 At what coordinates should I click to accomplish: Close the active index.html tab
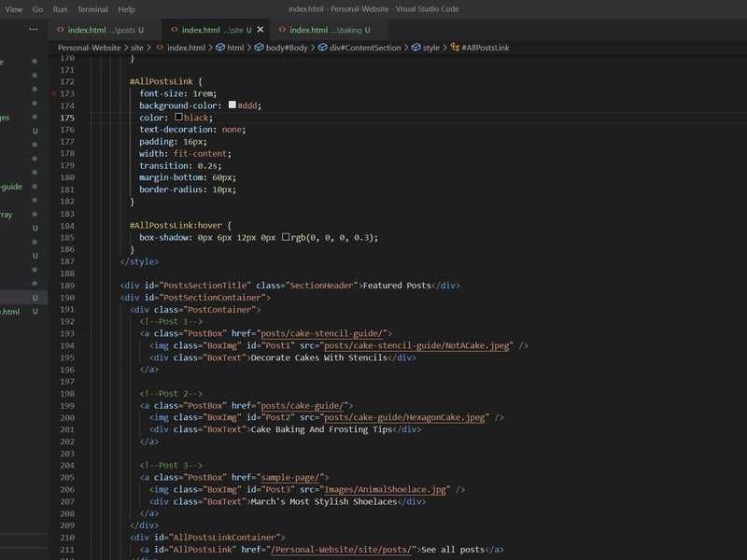pyautogui.click(x=259, y=29)
